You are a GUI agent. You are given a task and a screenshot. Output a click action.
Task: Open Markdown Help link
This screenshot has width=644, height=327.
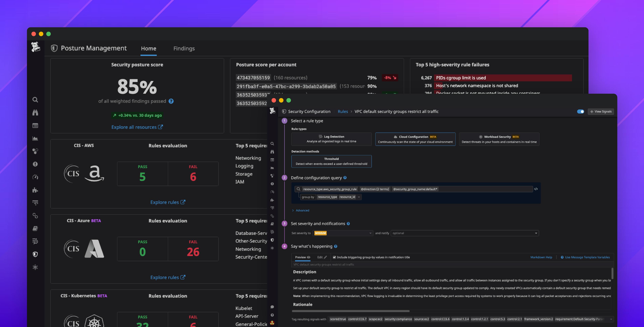point(541,257)
